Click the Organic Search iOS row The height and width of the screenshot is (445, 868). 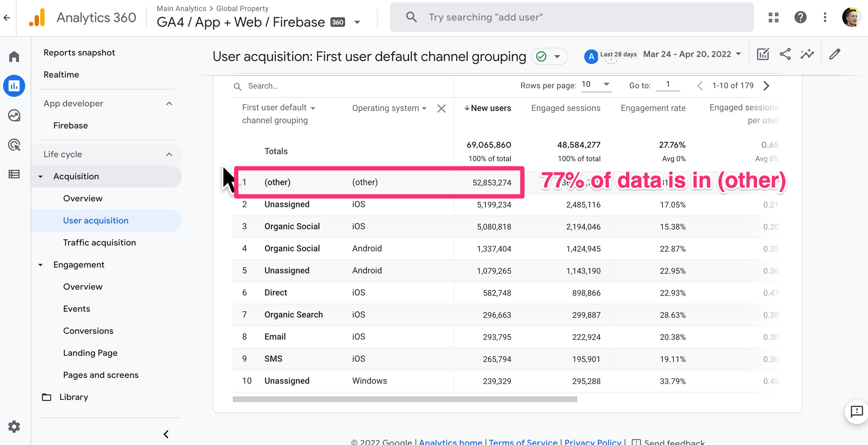pos(505,315)
